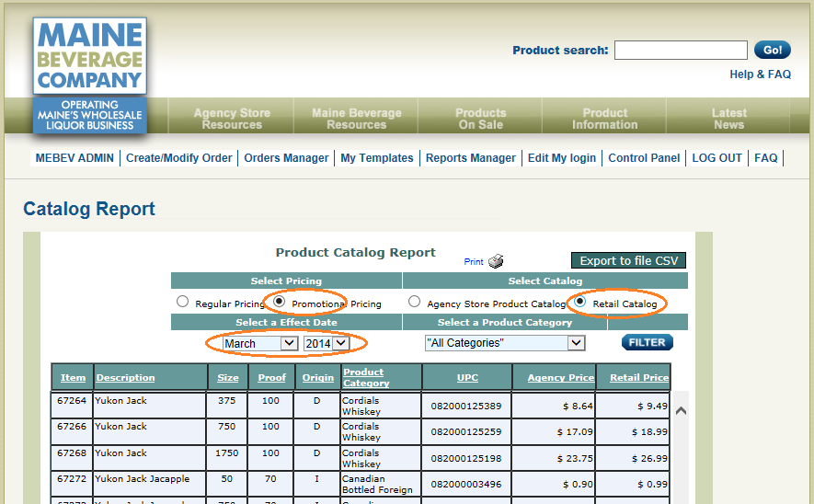Click the $ 18.99 retail price

tap(649, 432)
